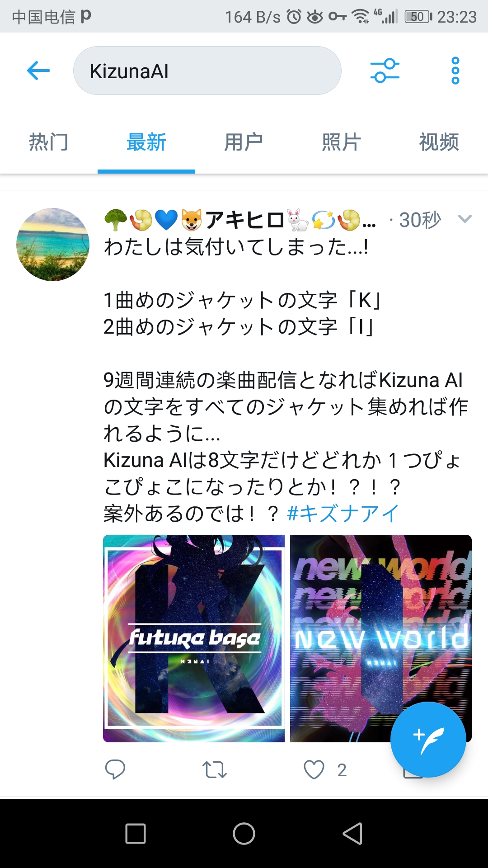This screenshot has height=868, width=488.
Task: Open the #キズナアイ hashtag link
Action: [x=343, y=514]
